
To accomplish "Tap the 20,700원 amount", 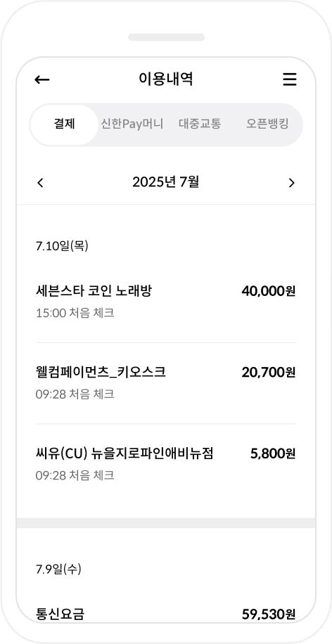I will tap(269, 373).
